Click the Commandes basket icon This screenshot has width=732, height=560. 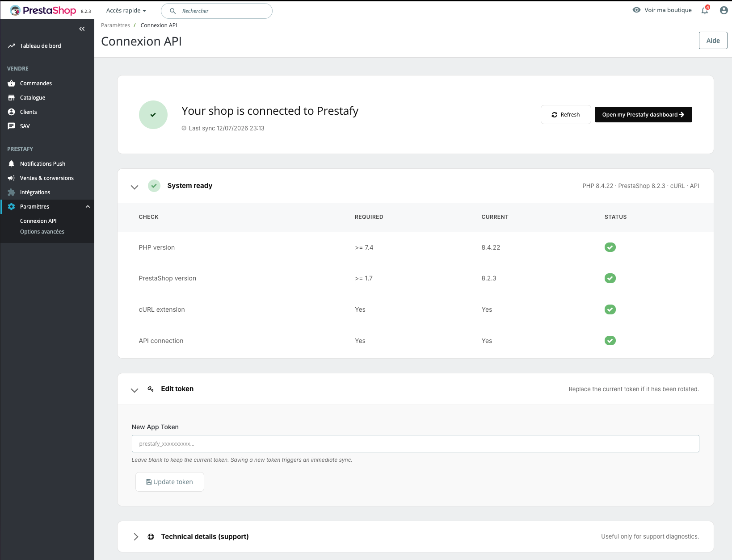12,84
